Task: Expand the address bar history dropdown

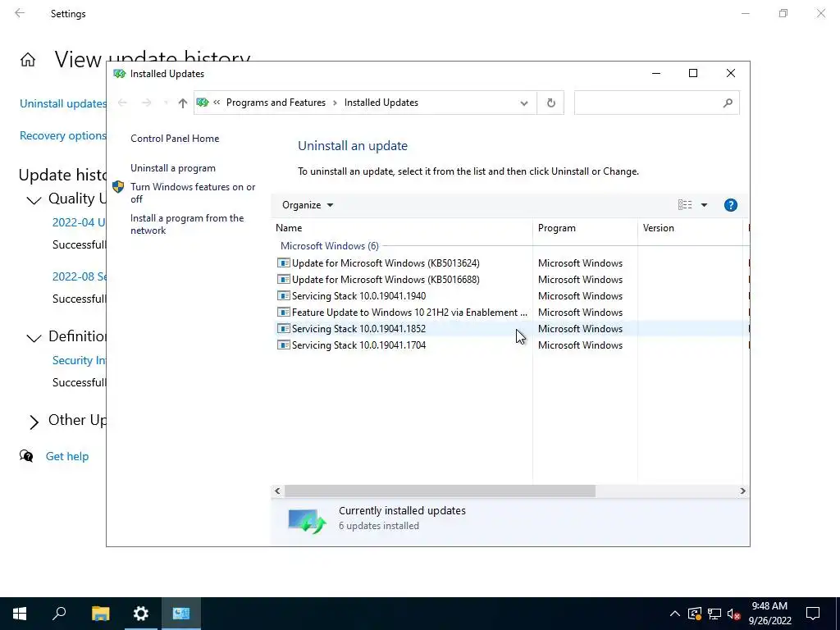Action: click(x=524, y=103)
